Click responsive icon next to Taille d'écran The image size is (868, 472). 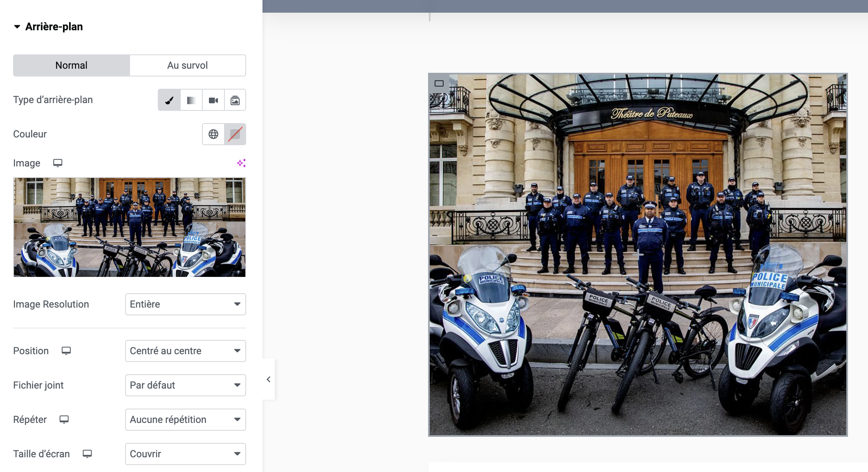(87, 454)
